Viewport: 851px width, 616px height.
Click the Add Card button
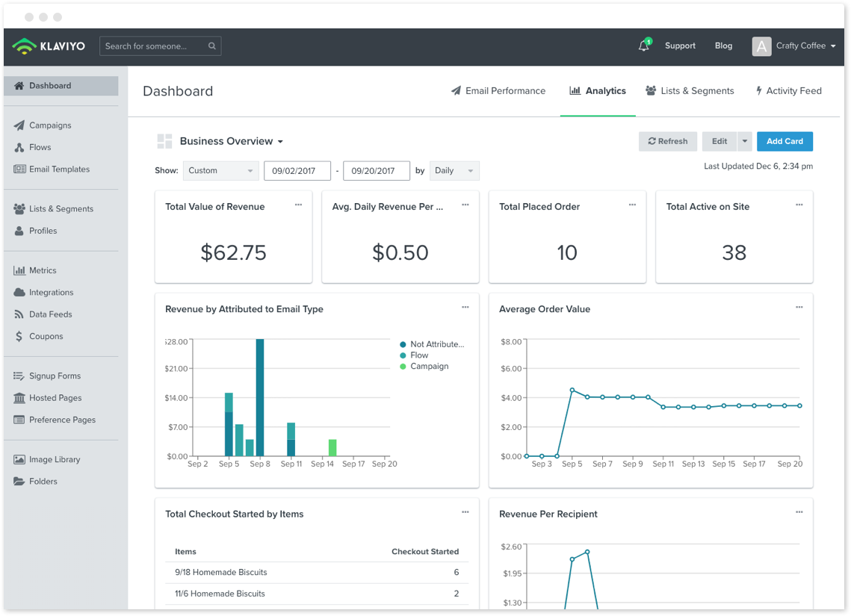point(785,141)
